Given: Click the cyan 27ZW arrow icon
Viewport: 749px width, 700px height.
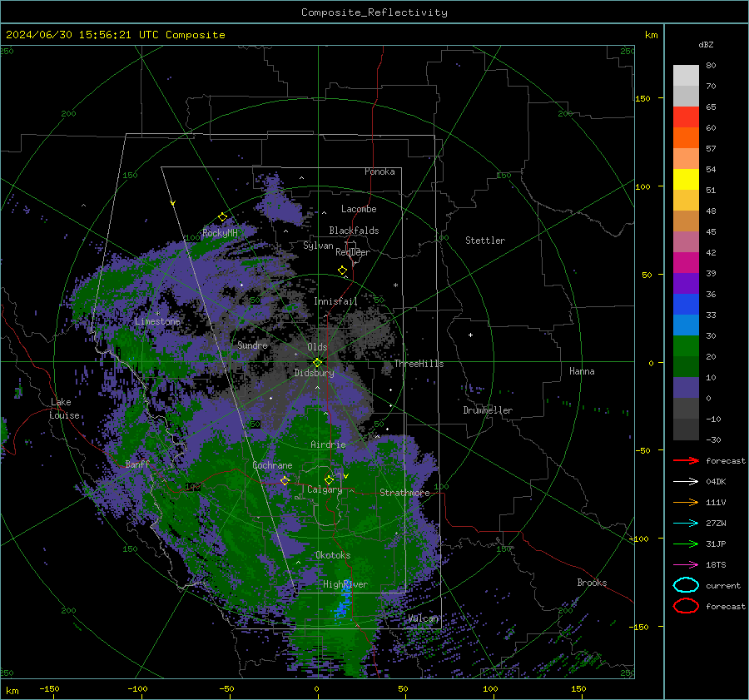Looking at the screenshot, I should coord(686,524).
